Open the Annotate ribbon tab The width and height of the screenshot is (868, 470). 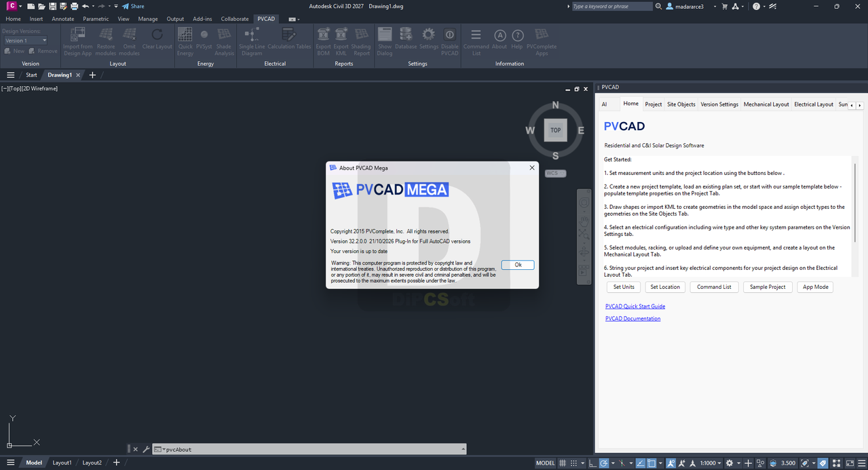pyautogui.click(x=63, y=19)
